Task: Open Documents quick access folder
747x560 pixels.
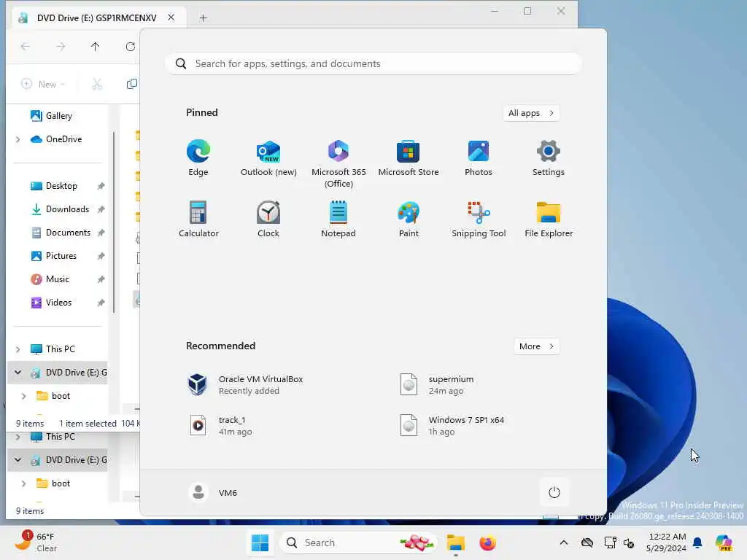Action: click(x=60, y=233)
